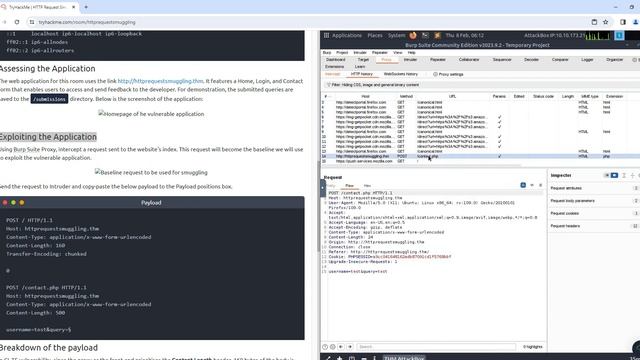The image size is (640, 360).
Task: Open the Intruder menu in Burp menu bar
Action: tap(360, 53)
